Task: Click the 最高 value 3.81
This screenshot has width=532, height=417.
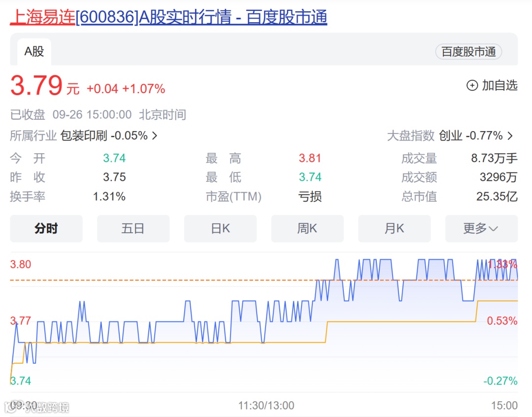Action: (310, 158)
